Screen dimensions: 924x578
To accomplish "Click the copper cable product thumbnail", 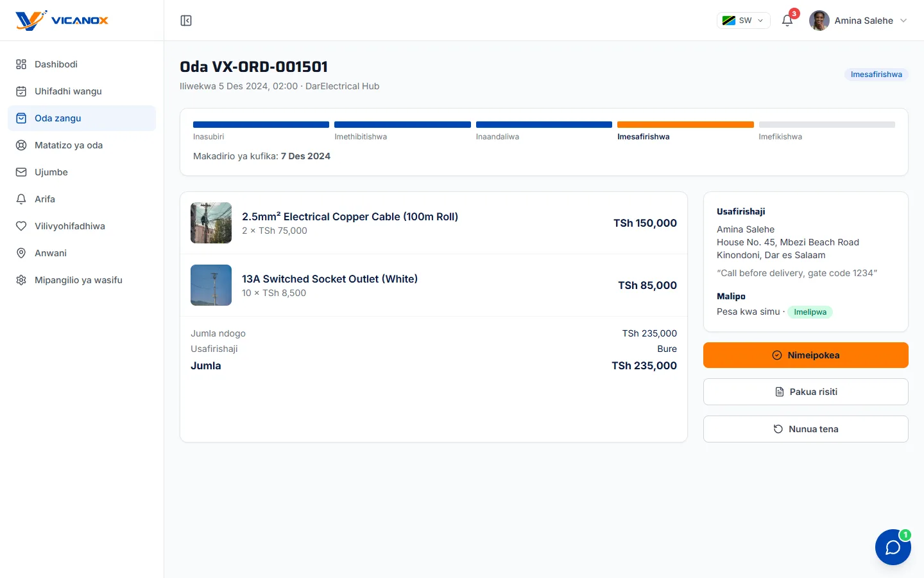I will [x=211, y=223].
